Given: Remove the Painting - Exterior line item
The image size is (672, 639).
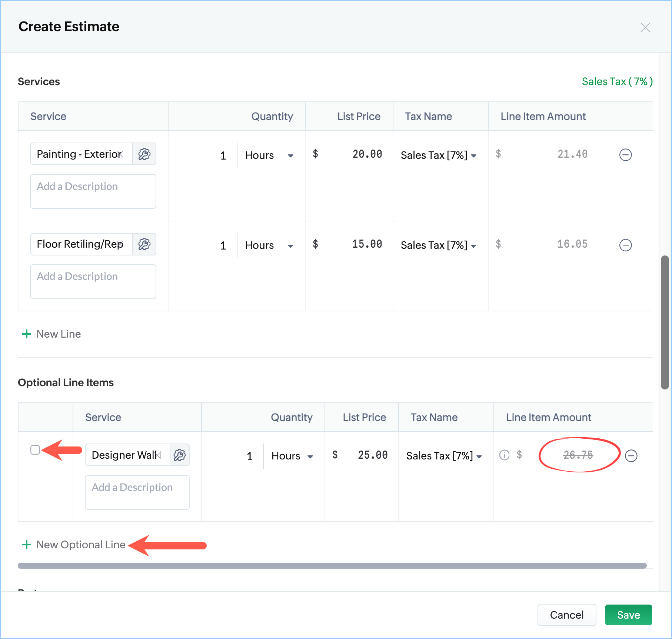Looking at the screenshot, I should (625, 155).
